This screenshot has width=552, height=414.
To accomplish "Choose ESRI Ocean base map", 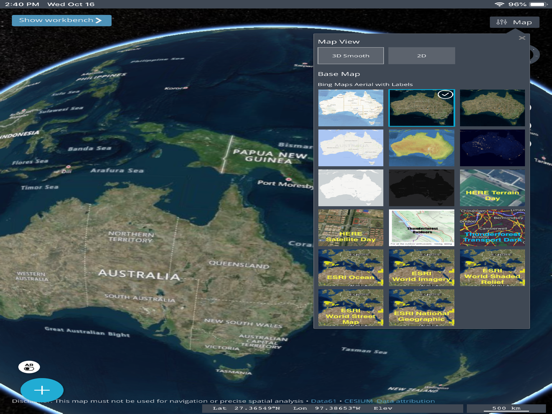I will pos(351,268).
